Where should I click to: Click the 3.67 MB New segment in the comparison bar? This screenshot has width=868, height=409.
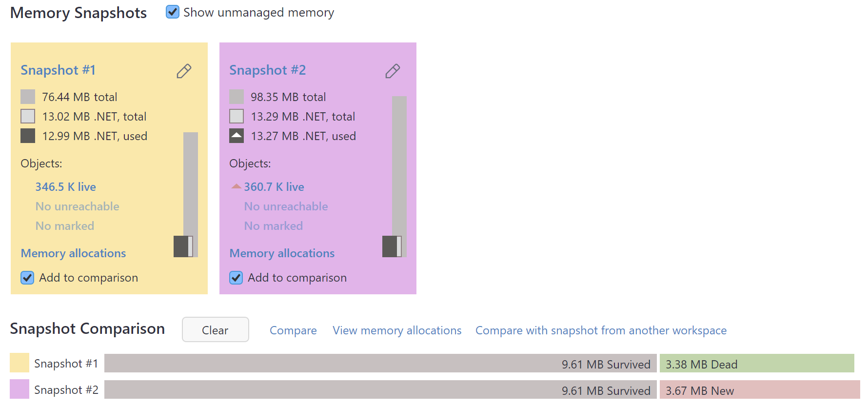click(757, 390)
